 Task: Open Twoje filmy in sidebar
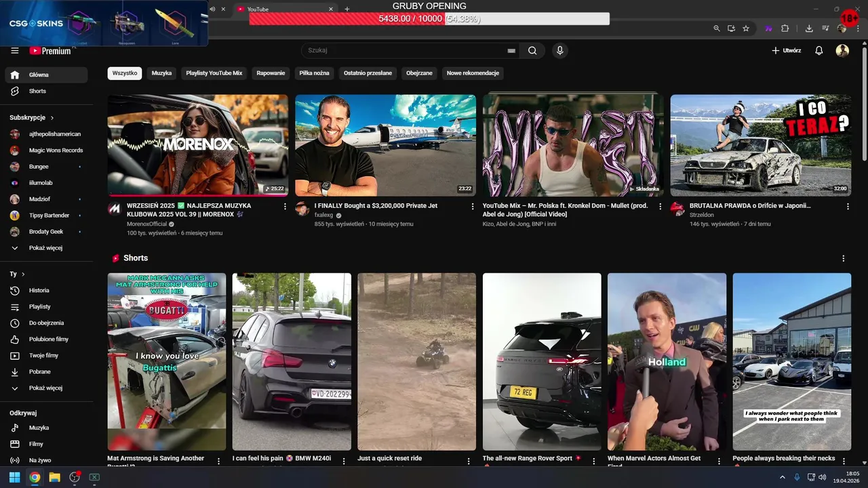[x=46, y=356]
